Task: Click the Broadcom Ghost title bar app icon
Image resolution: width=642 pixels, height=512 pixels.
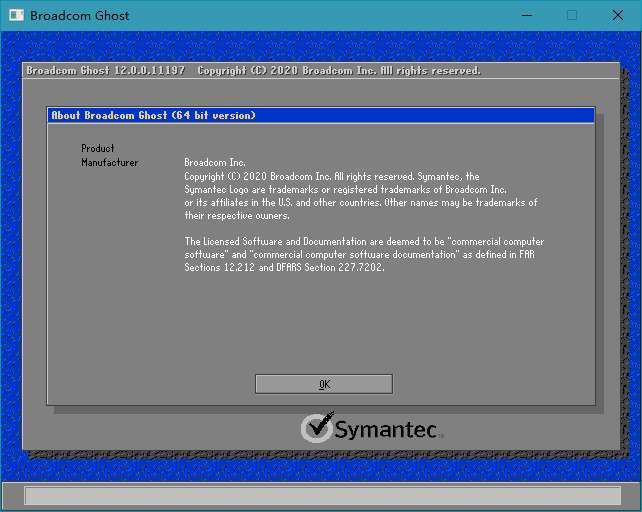Action: [16, 16]
